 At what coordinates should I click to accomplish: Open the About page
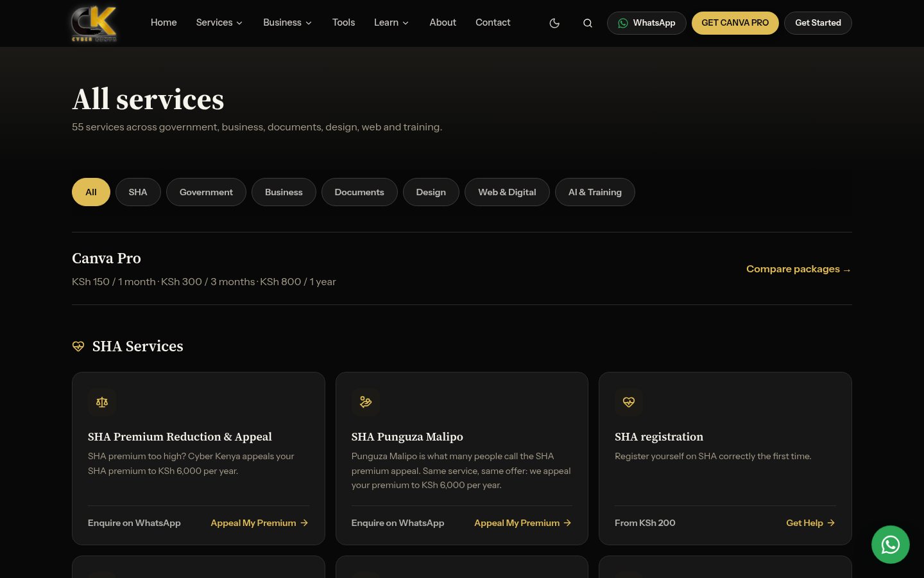point(443,22)
